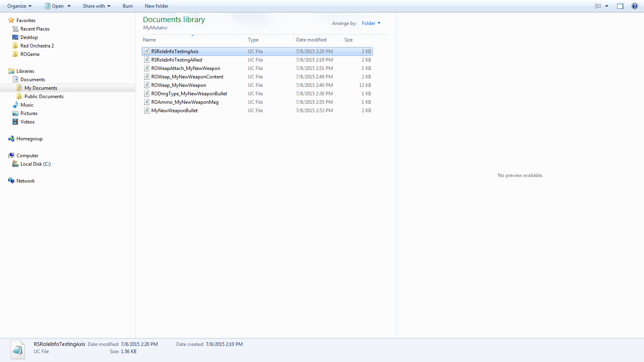Open the Share with menu
This screenshot has height=362, width=644.
pyautogui.click(x=97, y=6)
